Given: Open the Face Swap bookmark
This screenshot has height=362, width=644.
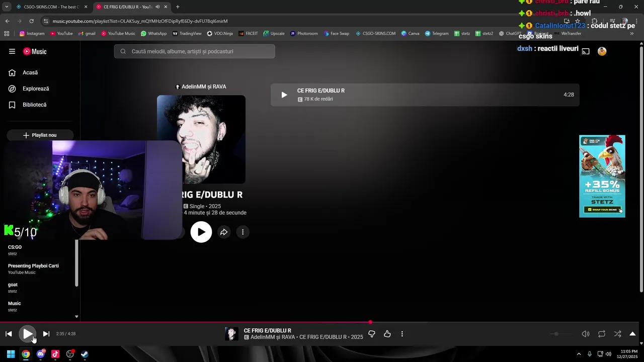Looking at the screenshot, I should point(336,34).
